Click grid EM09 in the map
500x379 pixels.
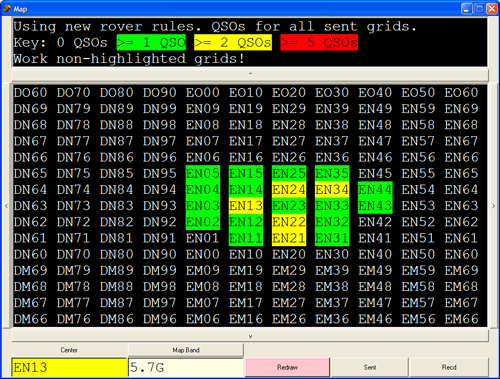pyautogui.click(x=203, y=270)
